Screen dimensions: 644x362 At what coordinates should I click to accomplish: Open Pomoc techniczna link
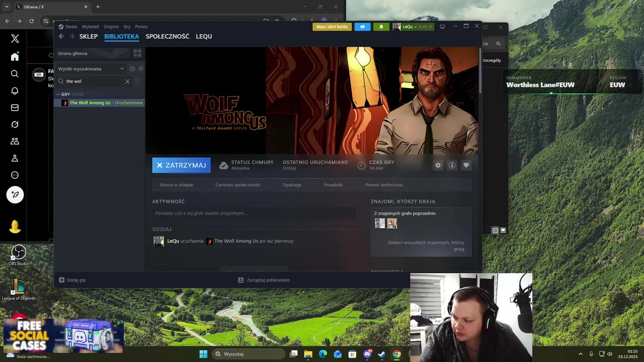pos(384,185)
